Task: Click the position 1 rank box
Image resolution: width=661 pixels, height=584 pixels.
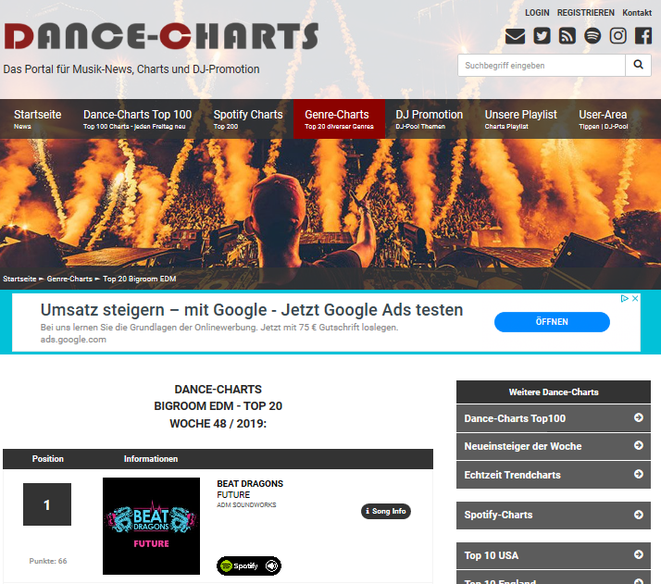Action: [47, 504]
